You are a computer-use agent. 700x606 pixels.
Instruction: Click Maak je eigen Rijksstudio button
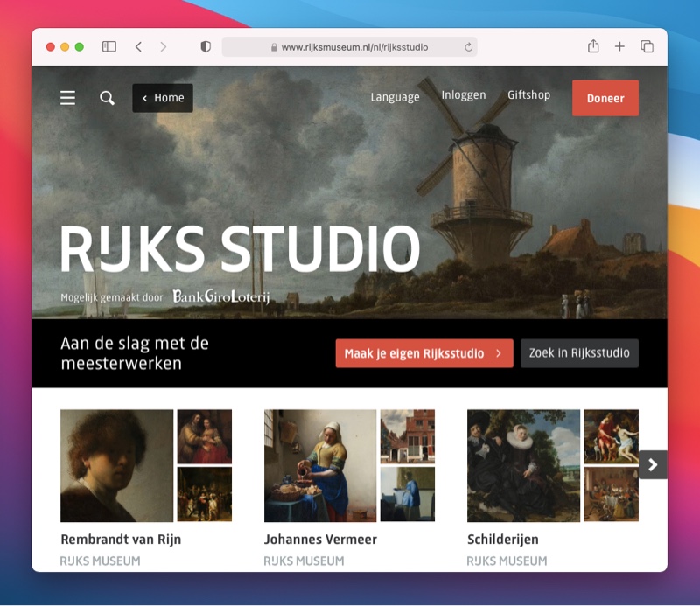[424, 353]
